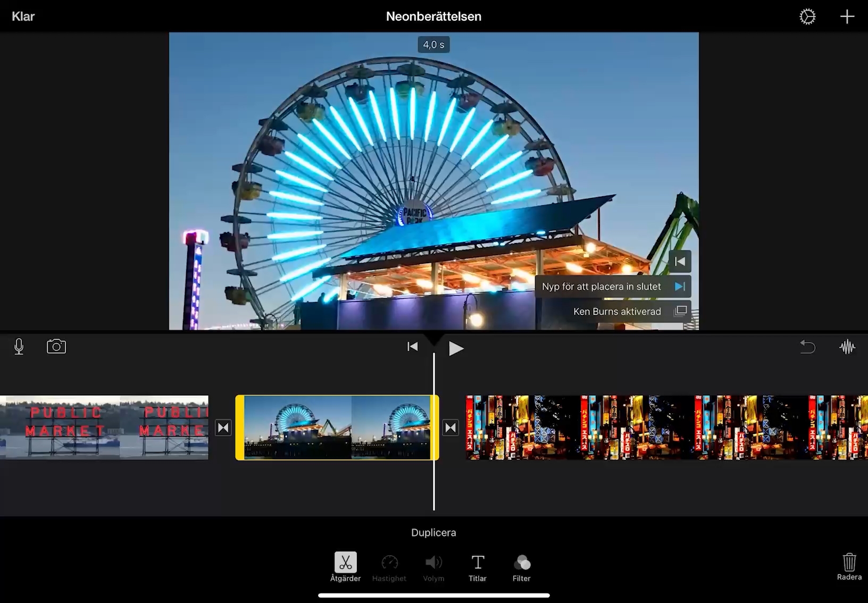Tap the 4,0 s duration label
This screenshot has width=868, height=603.
433,45
